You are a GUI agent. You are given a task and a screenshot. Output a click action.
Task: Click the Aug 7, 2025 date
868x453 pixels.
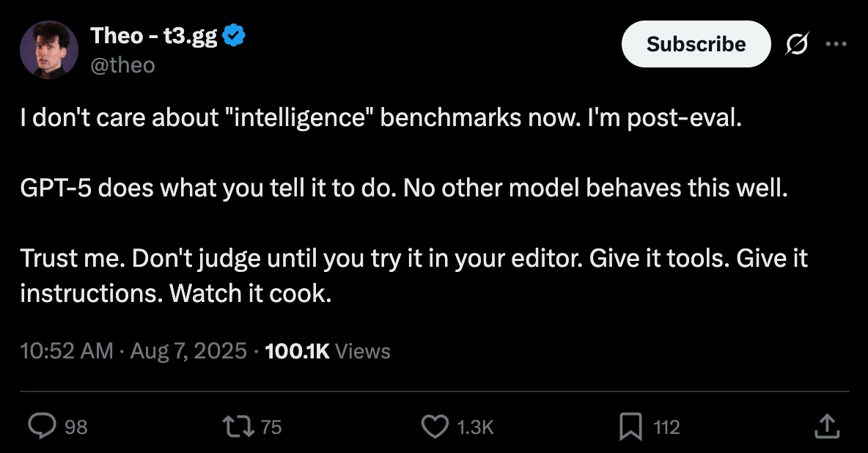[x=188, y=351]
